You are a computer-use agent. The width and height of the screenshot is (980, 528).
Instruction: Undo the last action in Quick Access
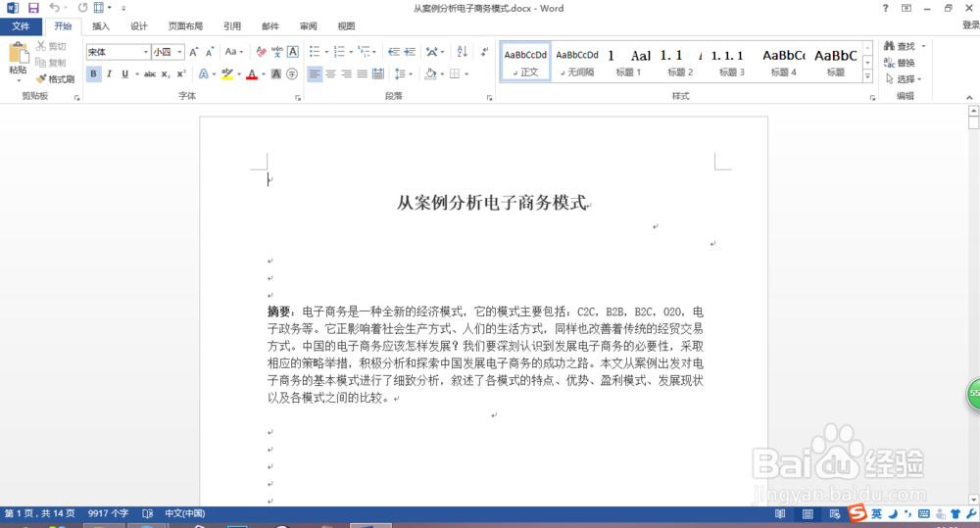pyautogui.click(x=54, y=8)
